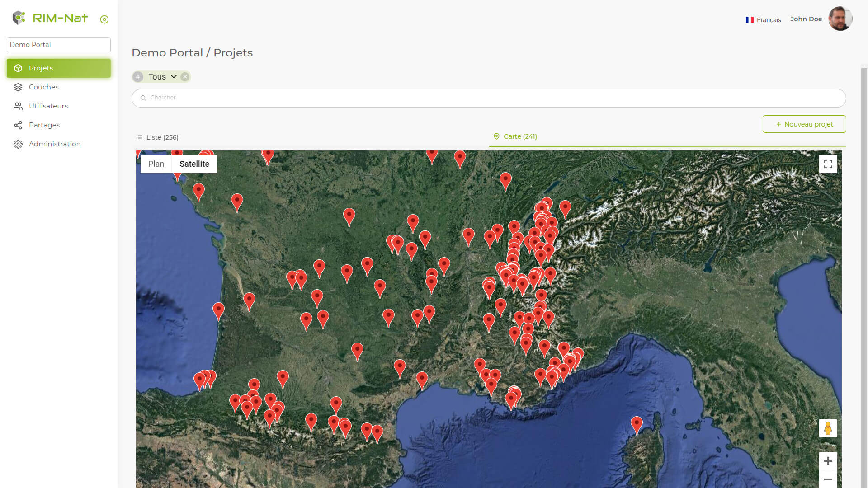Screen dimensions: 868x488
Task: Open the Demo Portal selector box
Action: pyautogui.click(x=59, y=45)
